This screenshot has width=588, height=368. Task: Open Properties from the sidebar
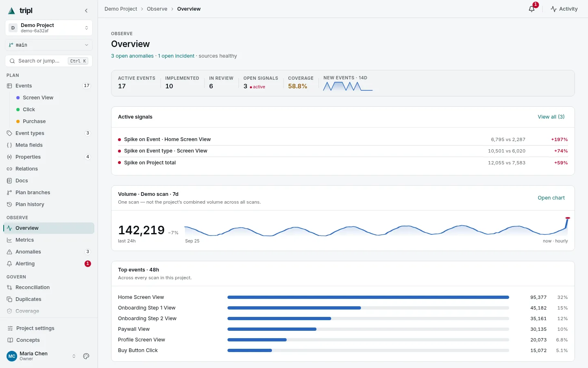pyautogui.click(x=49, y=157)
